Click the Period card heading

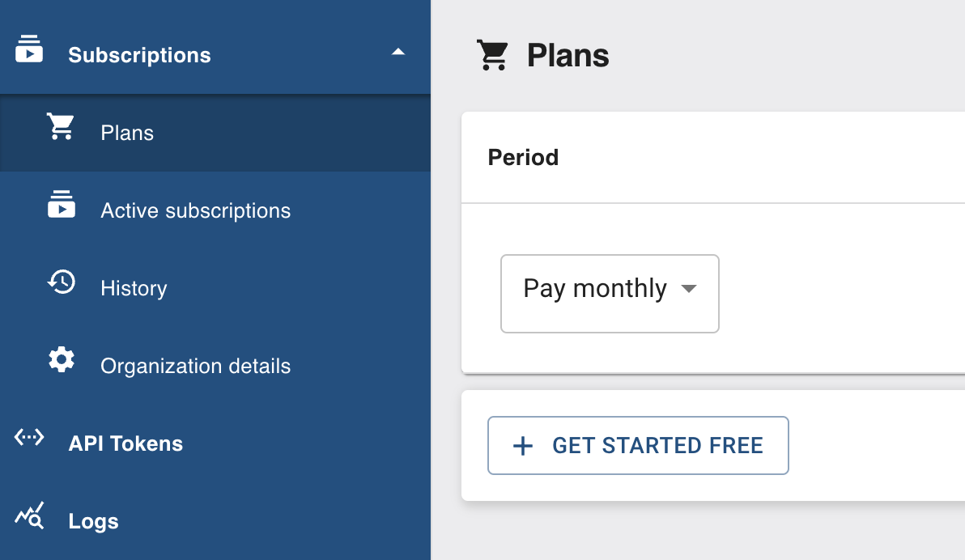523,157
